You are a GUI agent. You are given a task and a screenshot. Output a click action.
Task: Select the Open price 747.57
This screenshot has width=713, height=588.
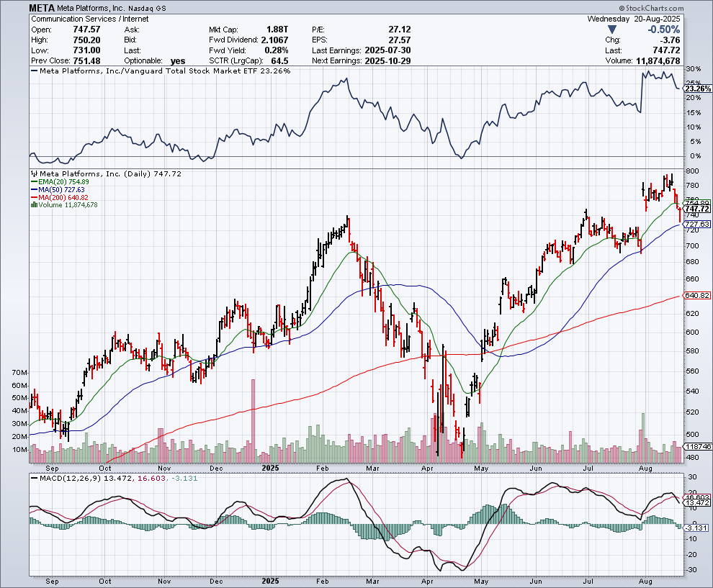tap(87, 30)
